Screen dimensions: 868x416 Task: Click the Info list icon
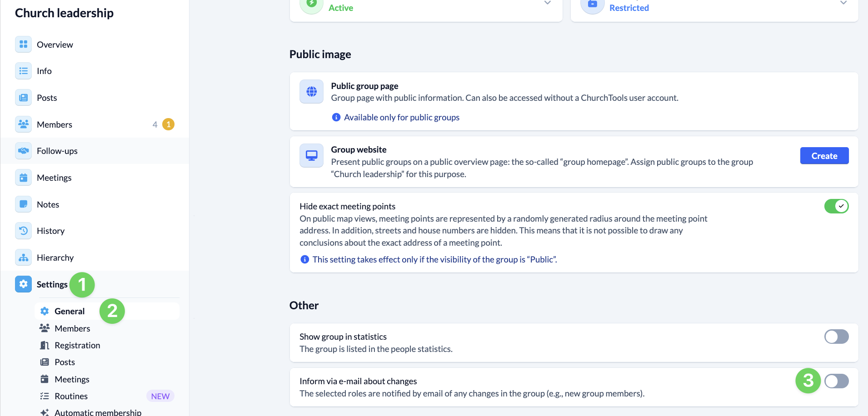pyautogui.click(x=23, y=71)
